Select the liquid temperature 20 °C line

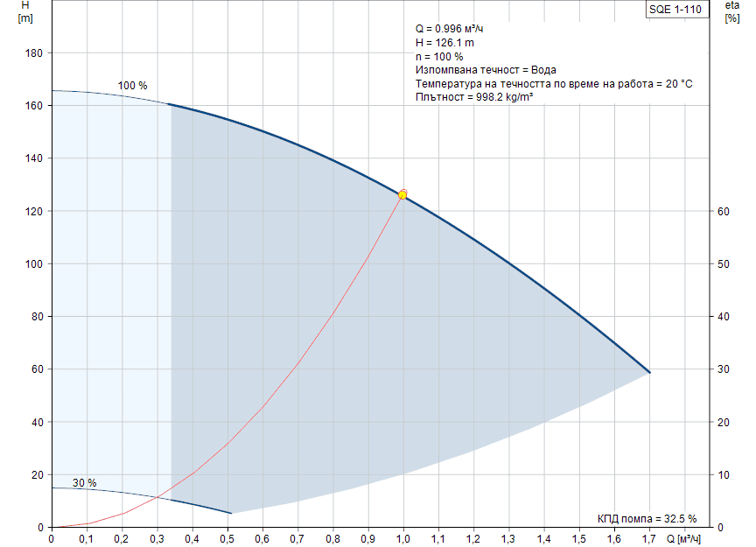coord(554,84)
